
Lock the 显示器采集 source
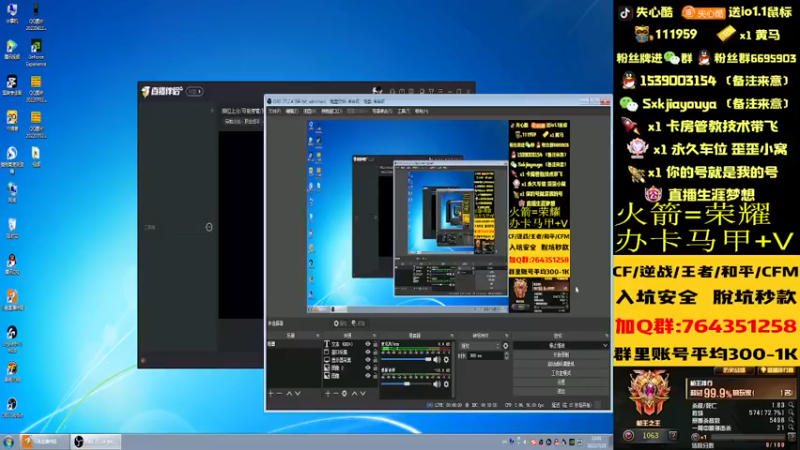(376, 360)
